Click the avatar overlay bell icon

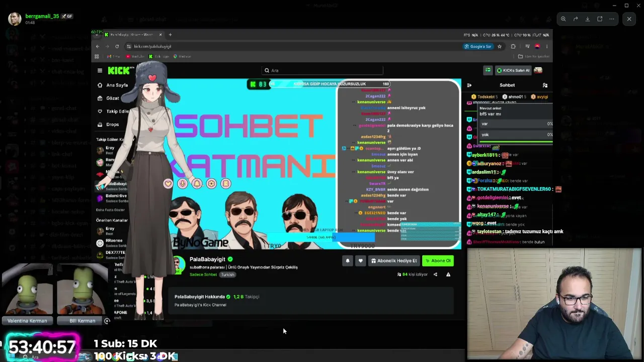tap(197, 184)
